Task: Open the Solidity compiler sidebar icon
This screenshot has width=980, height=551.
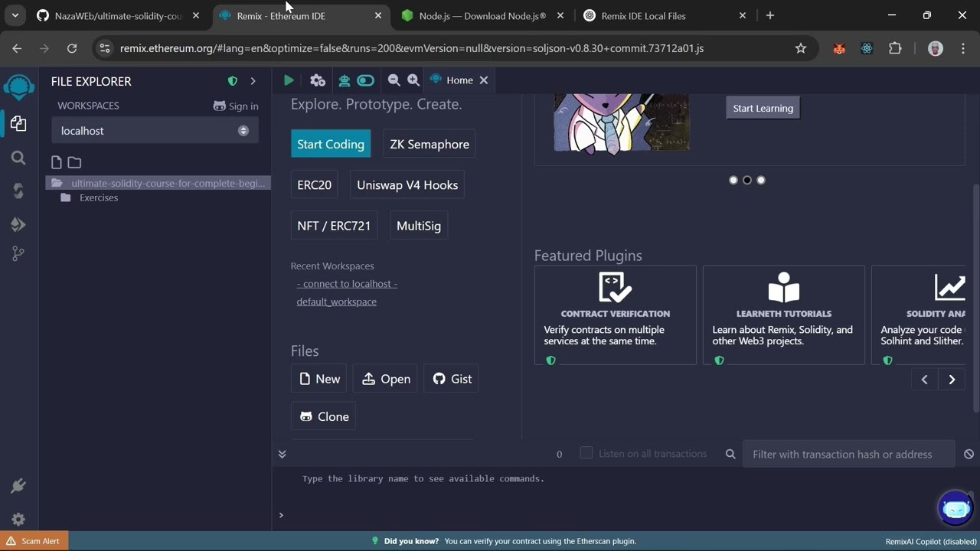Action: tap(18, 191)
